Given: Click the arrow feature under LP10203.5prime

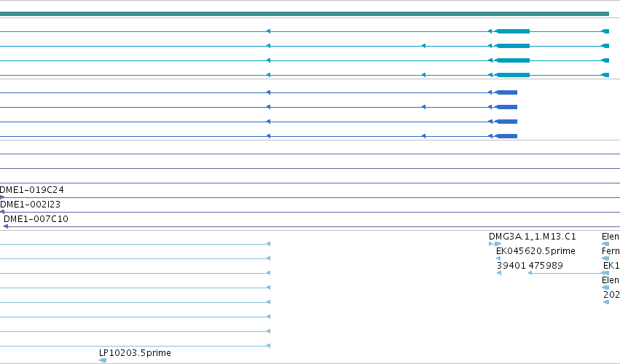Looking at the screenshot, I should click(103, 360).
